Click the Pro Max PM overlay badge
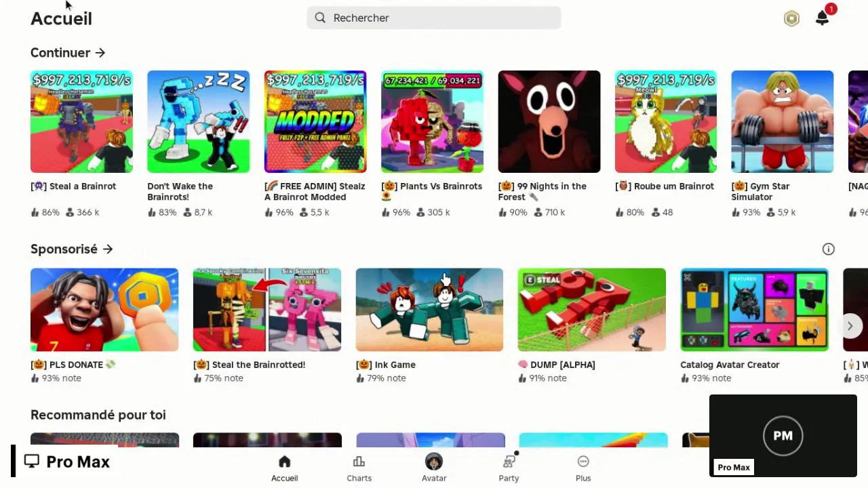868x488 pixels. [x=783, y=436]
